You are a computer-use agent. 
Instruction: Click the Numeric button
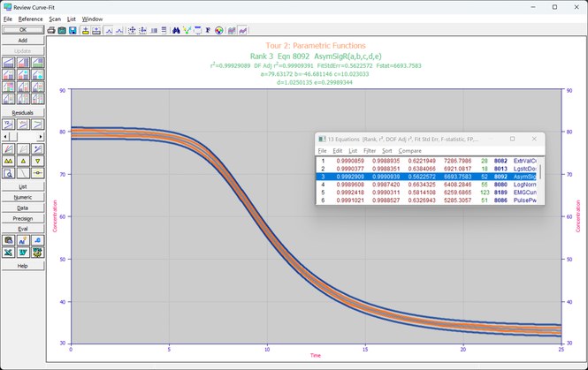23,197
